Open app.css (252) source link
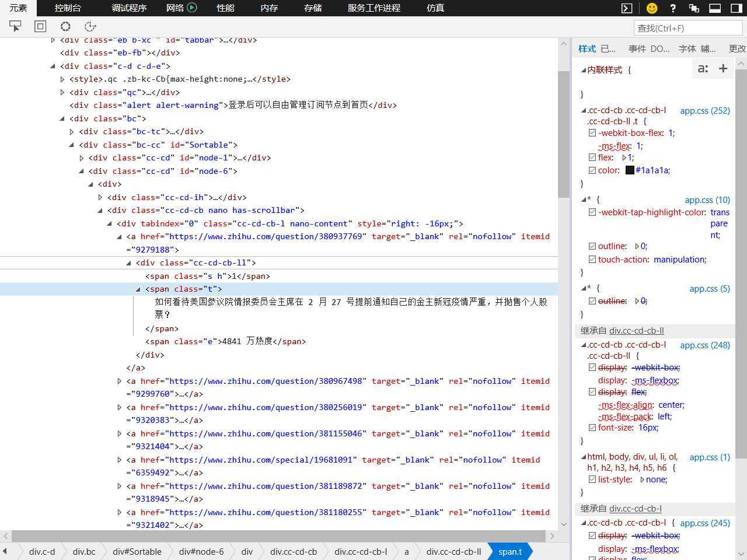 (705, 110)
